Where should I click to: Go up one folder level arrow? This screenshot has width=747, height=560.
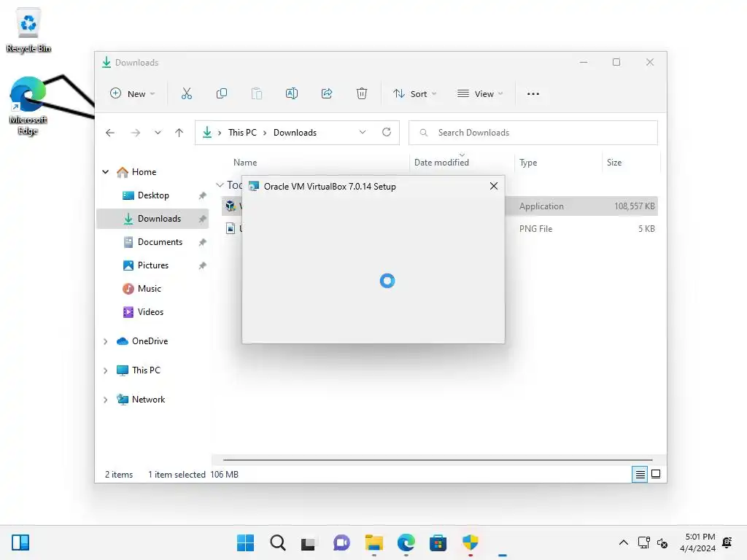point(179,133)
